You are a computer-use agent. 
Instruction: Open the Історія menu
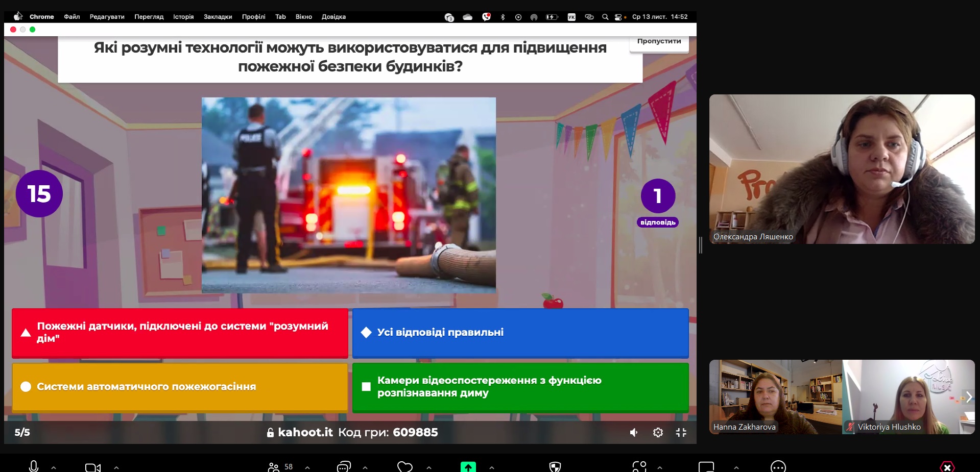pyautogui.click(x=183, y=17)
